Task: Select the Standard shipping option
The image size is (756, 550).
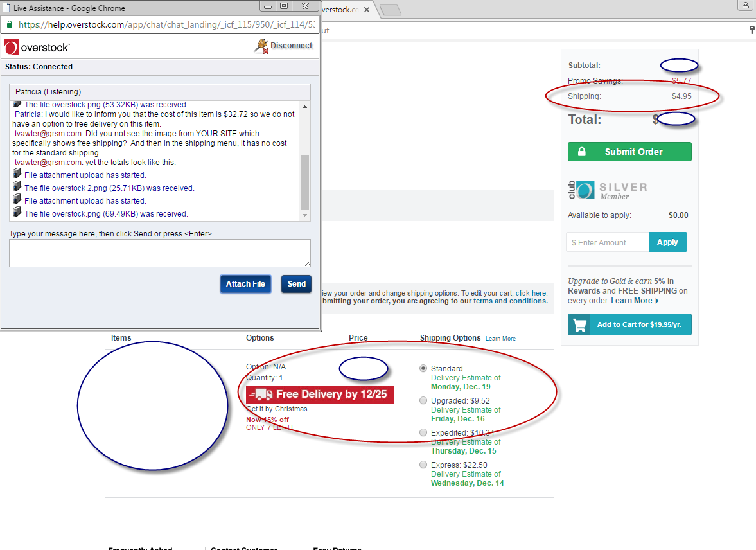Action: (423, 368)
